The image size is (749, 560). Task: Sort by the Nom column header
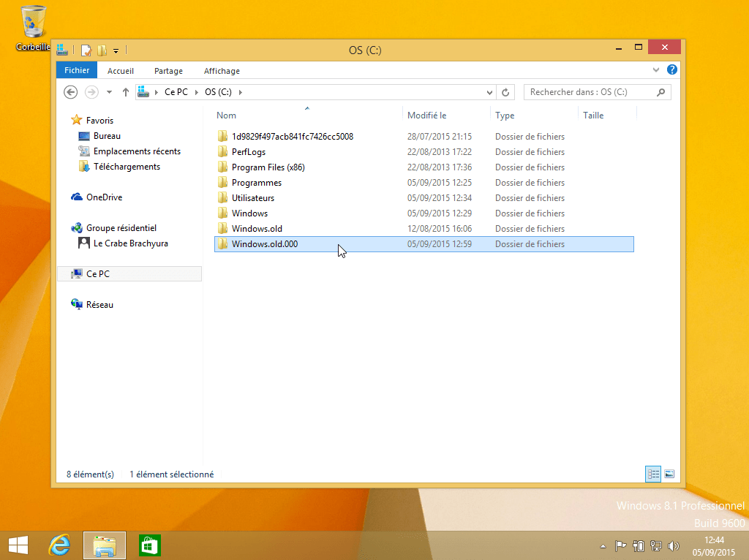tap(226, 116)
